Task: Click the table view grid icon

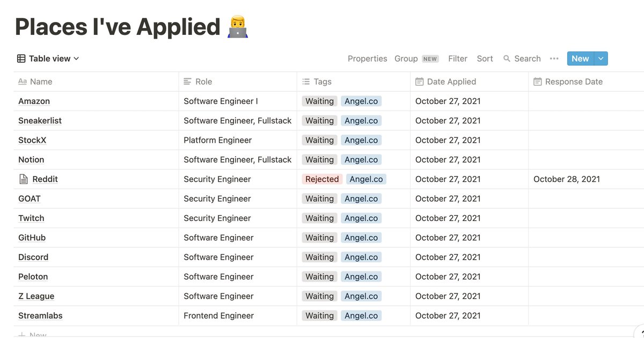Action: (x=21, y=58)
